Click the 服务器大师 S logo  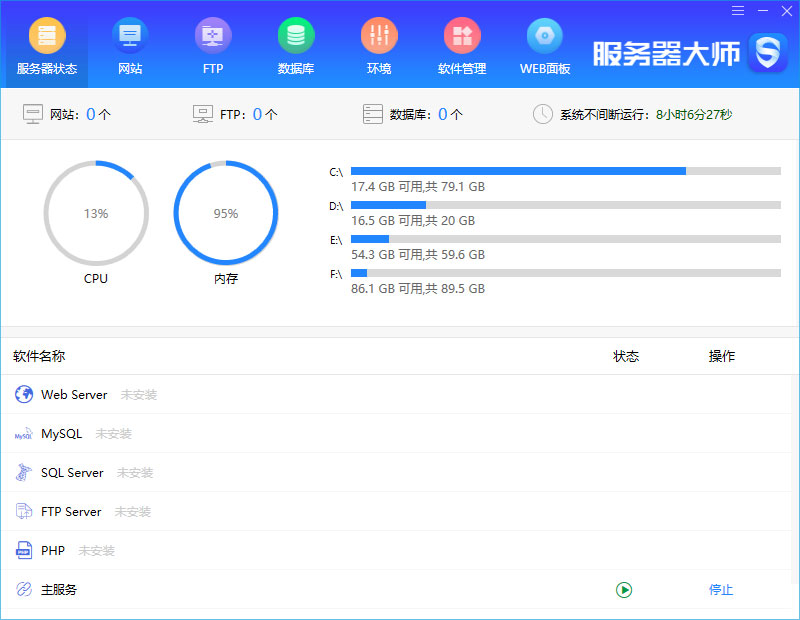767,52
